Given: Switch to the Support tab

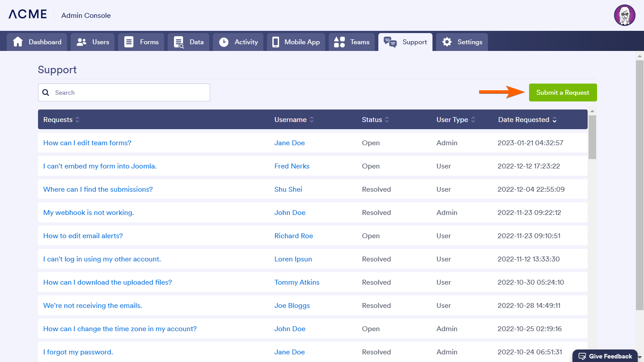Looking at the screenshot, I should [406, 42].
